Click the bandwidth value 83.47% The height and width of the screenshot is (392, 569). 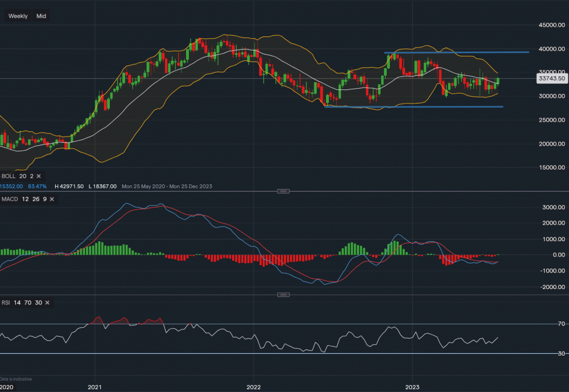[x=38, y=186]
